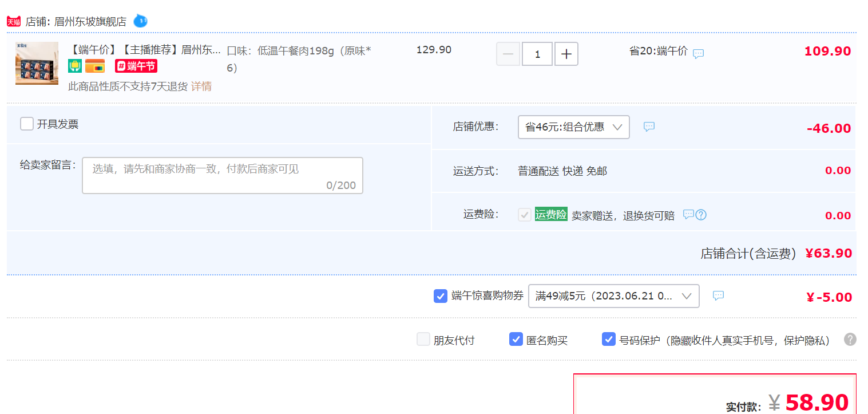Viewport: 868px width, 414px height.
Task: Open the blue Wangwang chat icon
Action: point(140,21)
